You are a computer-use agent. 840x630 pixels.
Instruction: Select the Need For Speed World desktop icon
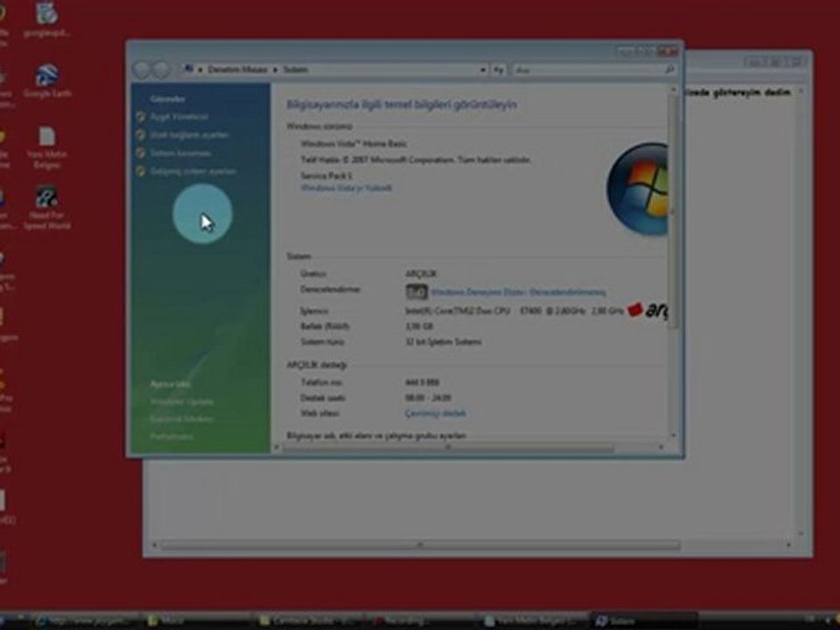click(x=47, y=208)
